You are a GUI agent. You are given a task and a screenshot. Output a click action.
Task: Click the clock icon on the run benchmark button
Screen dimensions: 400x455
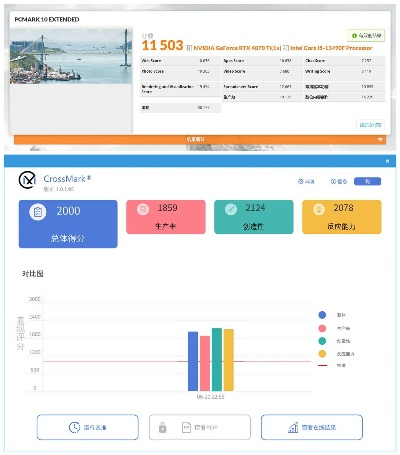point(74,427)
